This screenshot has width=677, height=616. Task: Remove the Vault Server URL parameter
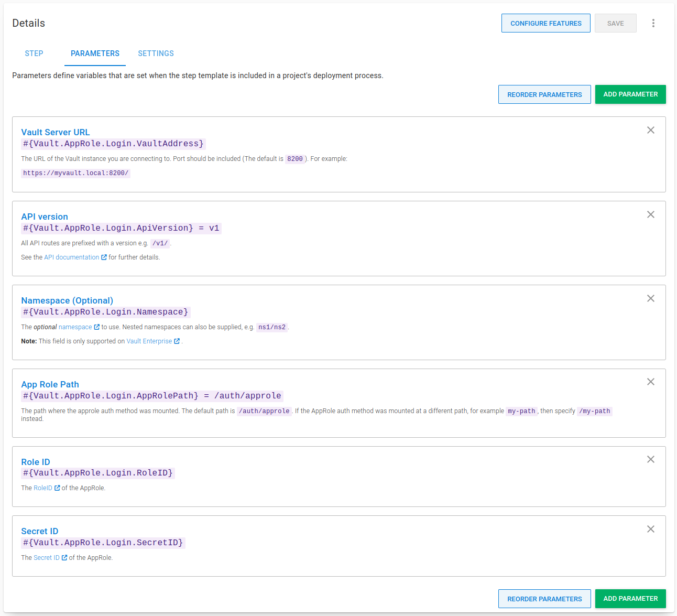tap(650, 130)
